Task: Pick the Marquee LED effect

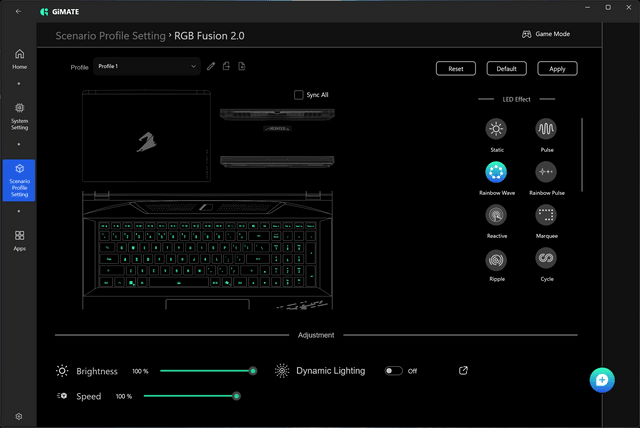Action: pyautogui.click(x=546, y=215)
